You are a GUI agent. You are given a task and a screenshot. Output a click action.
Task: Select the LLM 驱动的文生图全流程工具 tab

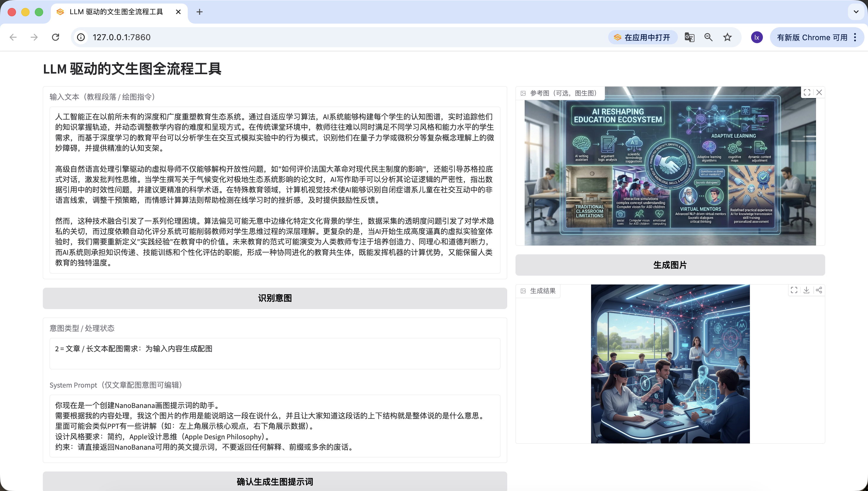click(116, 12)
